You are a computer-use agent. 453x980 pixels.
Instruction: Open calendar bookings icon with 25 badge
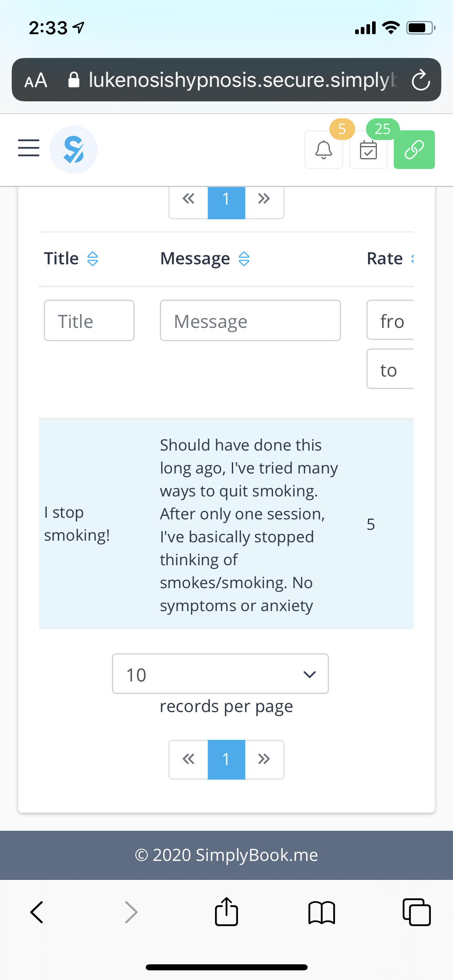[x=368, y=150]
